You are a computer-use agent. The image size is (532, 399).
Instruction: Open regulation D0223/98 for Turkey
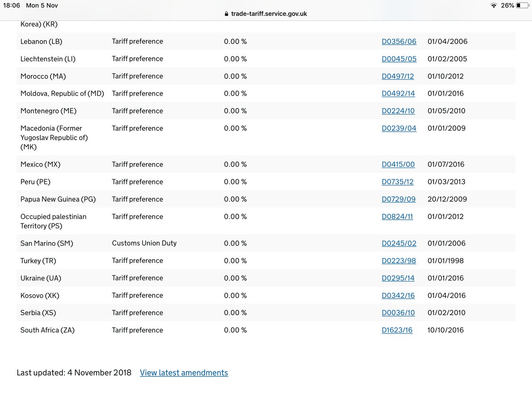(399, 260)
